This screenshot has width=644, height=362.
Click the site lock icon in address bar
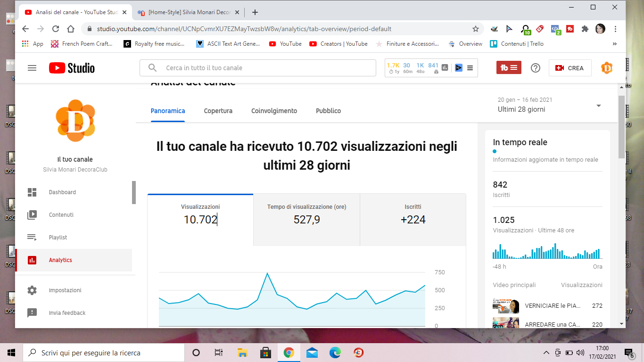point(89,29)
